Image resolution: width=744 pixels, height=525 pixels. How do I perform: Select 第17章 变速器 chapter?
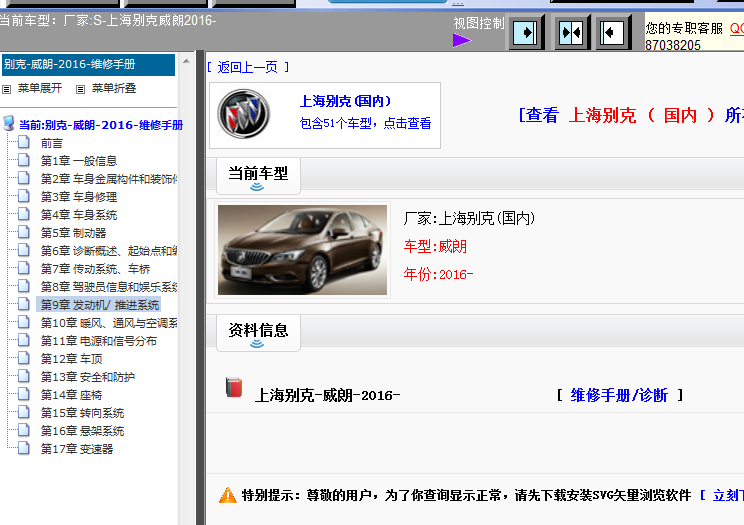click(76, 449)
